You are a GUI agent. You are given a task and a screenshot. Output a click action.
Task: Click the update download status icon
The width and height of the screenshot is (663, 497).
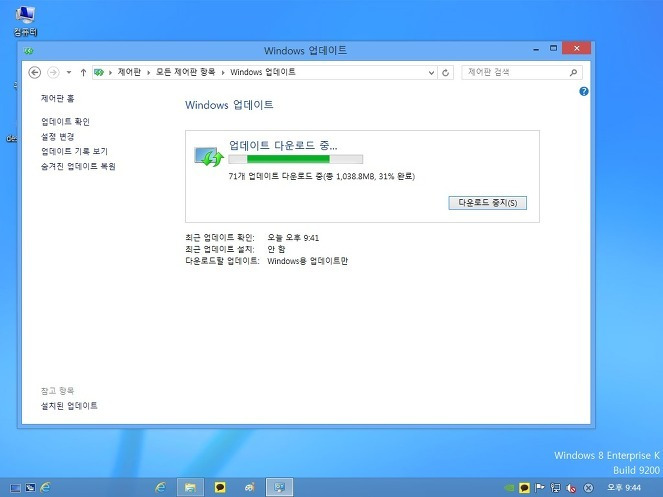[x=208, y=157]
